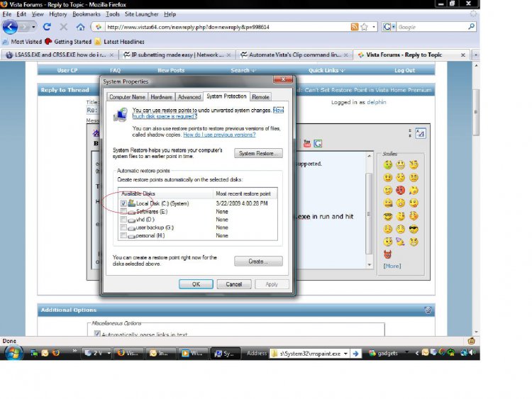
Task: Confirm with the OK button
Action: click(196, 284)
